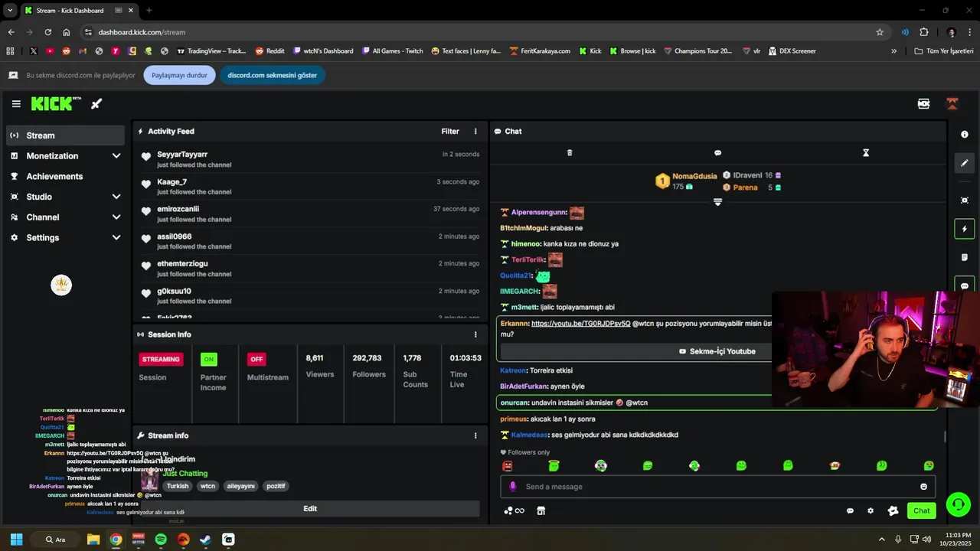Click the hourglass icon in the Chat toolbar
The image size is (980, 551).
tap(866, 153)
